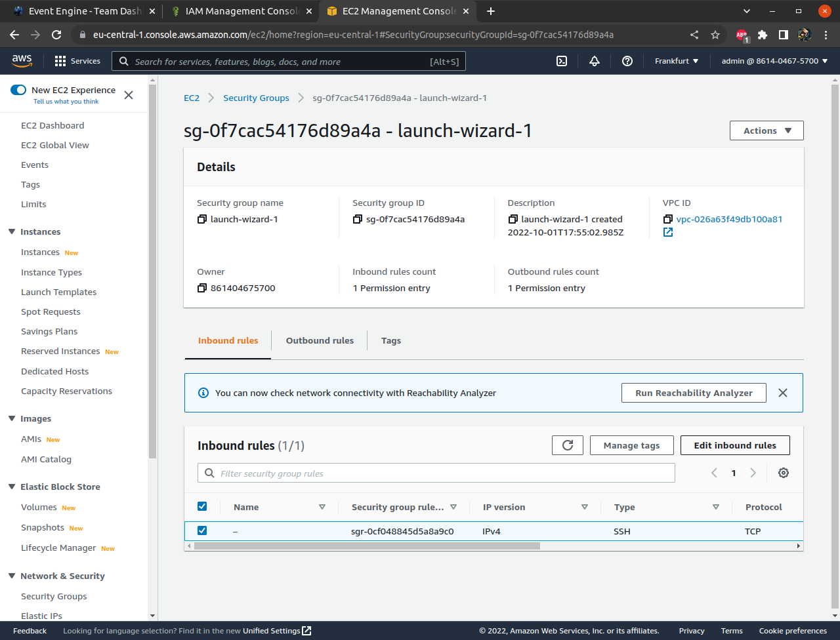Reload the browser page

coord(56,35)
